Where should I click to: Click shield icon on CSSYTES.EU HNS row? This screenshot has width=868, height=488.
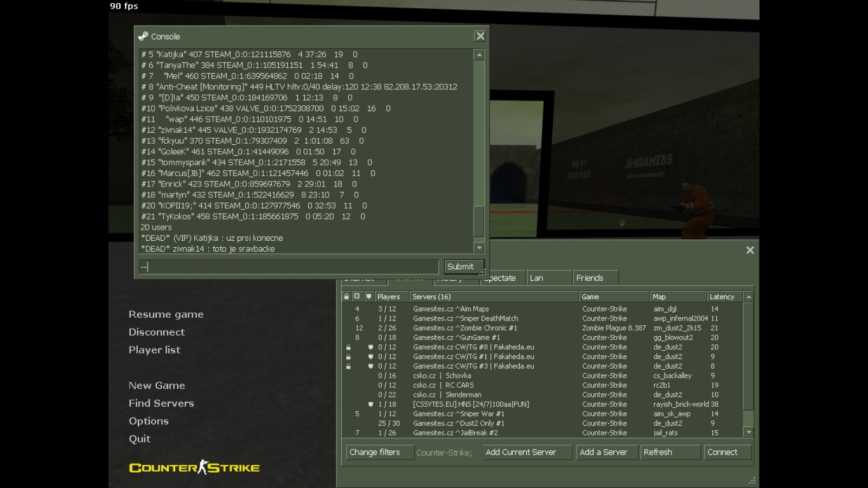371,404
